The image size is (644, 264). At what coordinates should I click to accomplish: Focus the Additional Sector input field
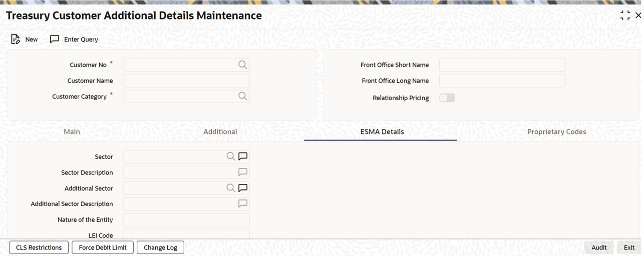point(187,188)
